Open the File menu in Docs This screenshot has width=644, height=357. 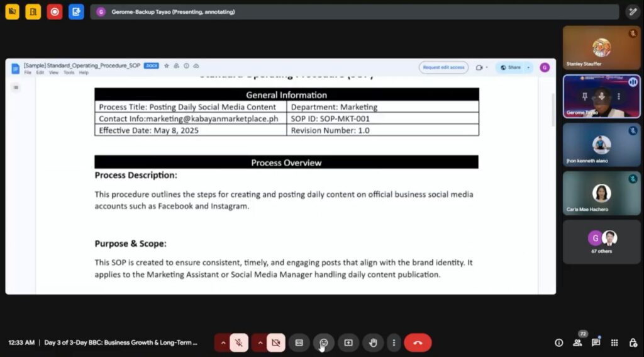pos(28,73)
